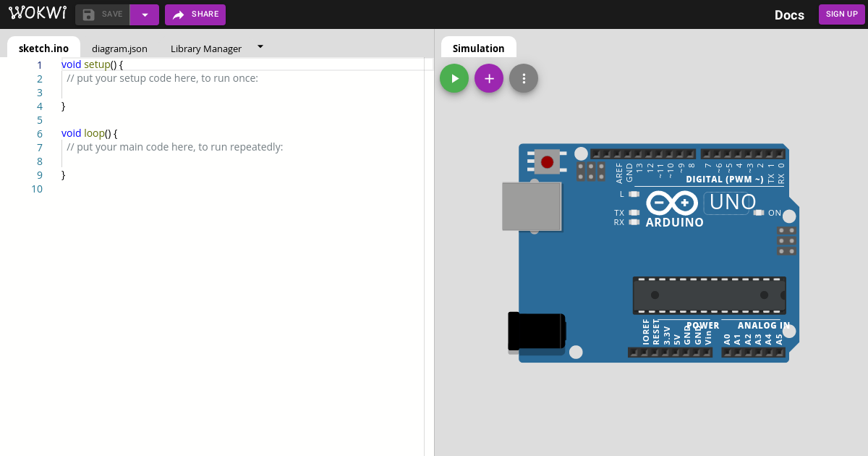Click the Wokwi logo
Image resolution: width=868 pixels, height=456 pixels.
click(38, 12)
